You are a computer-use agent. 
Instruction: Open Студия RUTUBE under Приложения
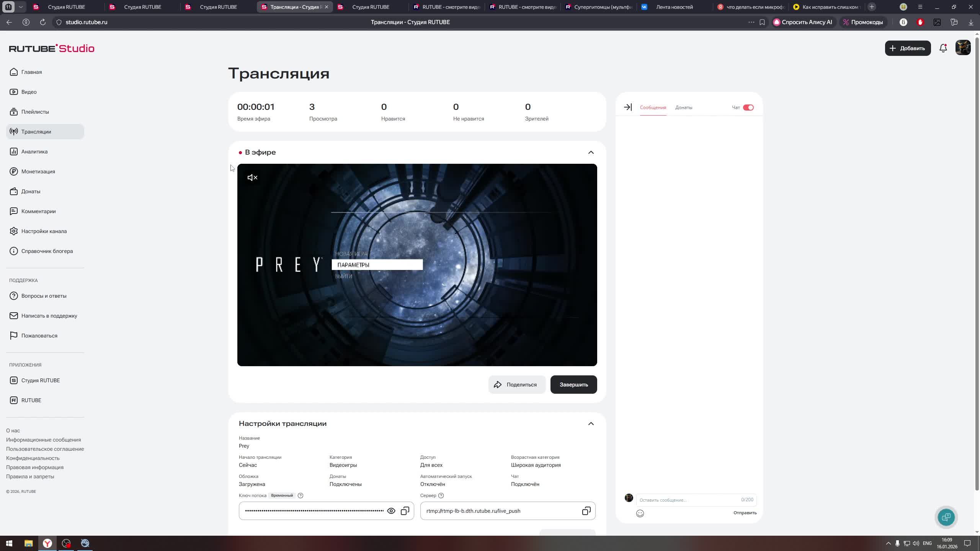[45, 380]
